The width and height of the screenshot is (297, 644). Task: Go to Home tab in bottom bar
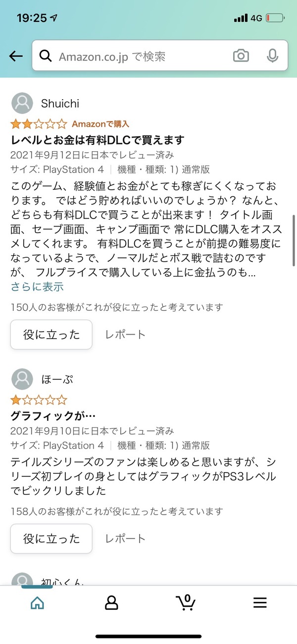pyautogui.click(x=37, y=602)
